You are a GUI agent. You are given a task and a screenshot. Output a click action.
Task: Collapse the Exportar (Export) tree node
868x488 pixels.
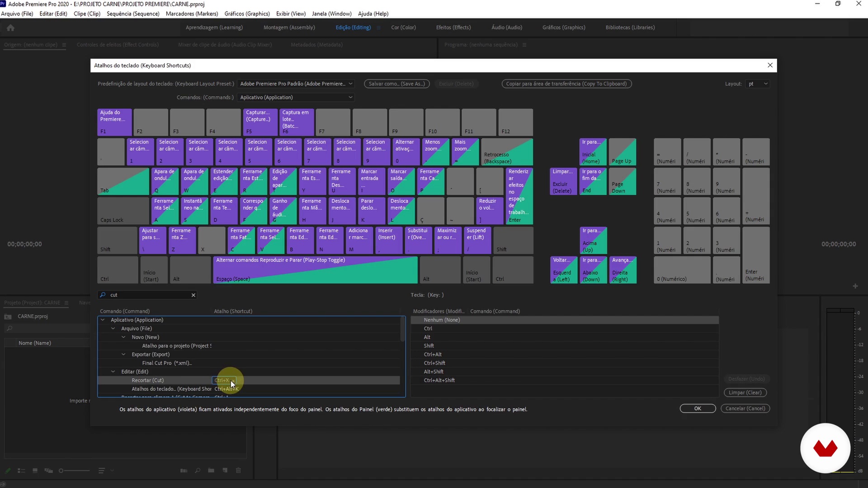coord(123,354)
